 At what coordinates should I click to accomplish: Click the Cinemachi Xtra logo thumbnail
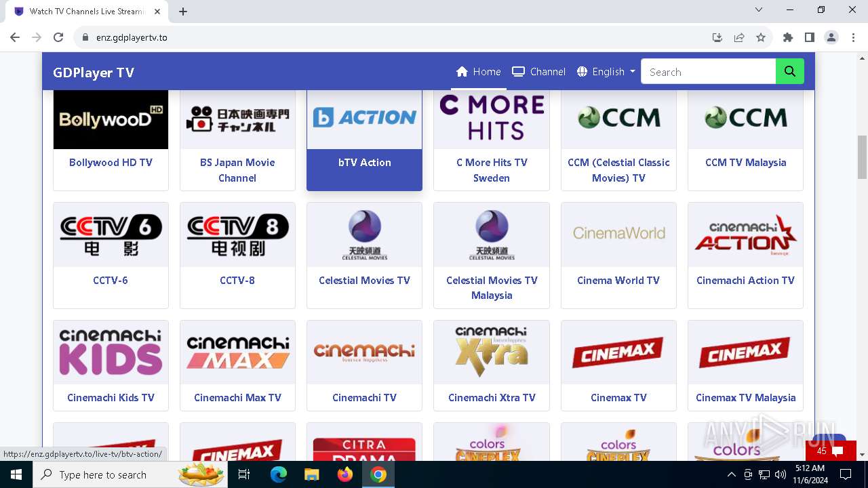tap(492, 352)
